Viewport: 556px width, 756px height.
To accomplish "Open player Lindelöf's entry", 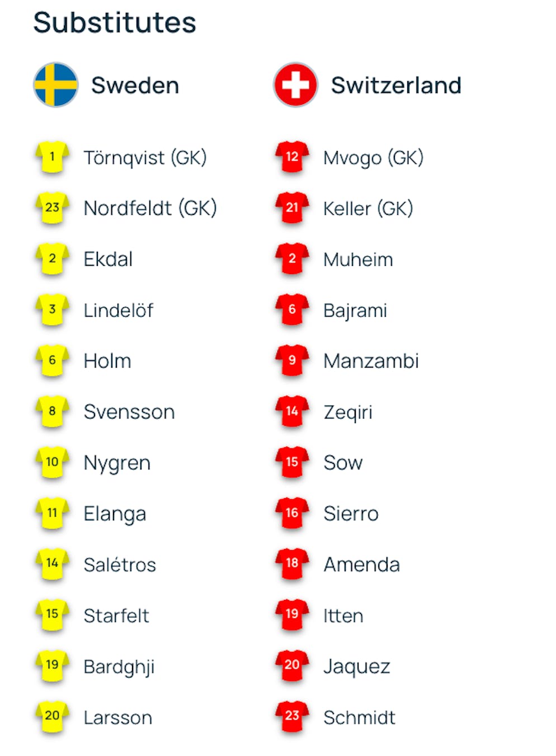I will pyautogui.click(x=118, y=310).
